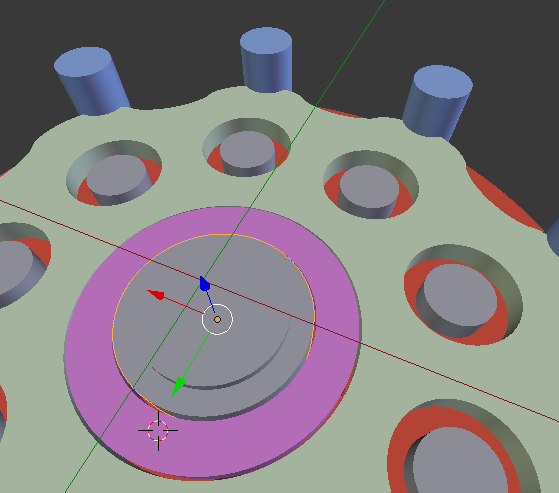
Task: Click the 3D cursor crosshair
Action: tap(158, 431)
